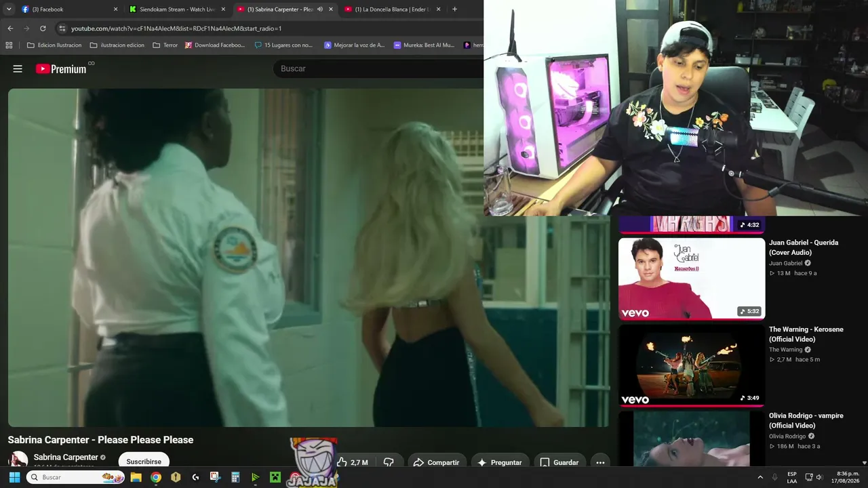Play The Warning Kerosene thumbnail
868x488 pixels.
pyautogui.click(x=692, y=365)
